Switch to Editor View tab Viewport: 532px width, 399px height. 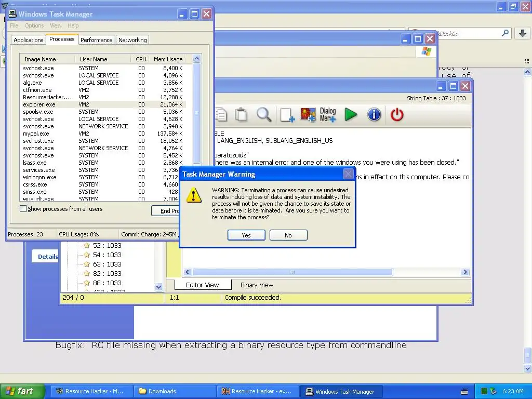(203, 285)
